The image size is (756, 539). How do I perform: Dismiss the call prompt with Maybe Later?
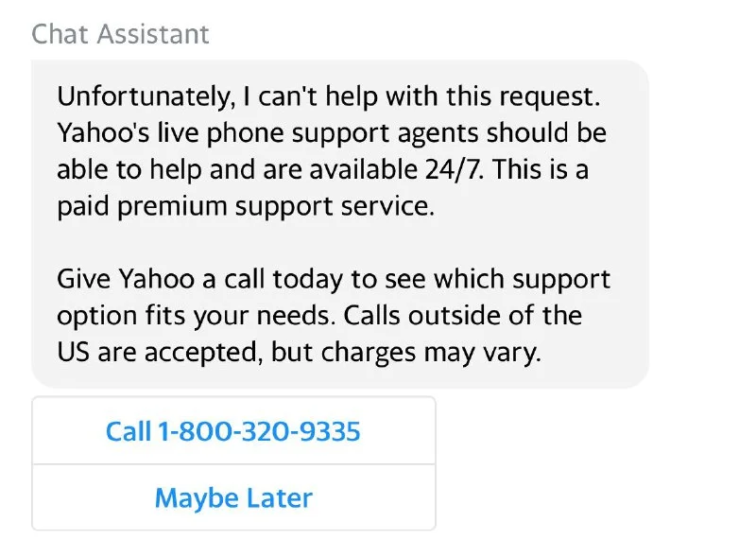pyautogui.click(x=233, y=497)
